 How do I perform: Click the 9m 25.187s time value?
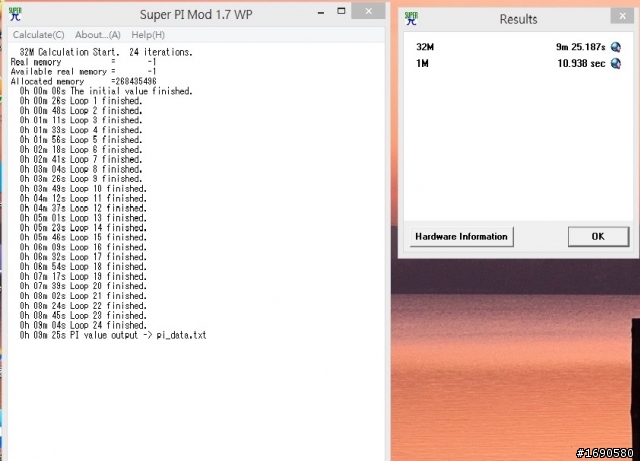click(580, 47)
